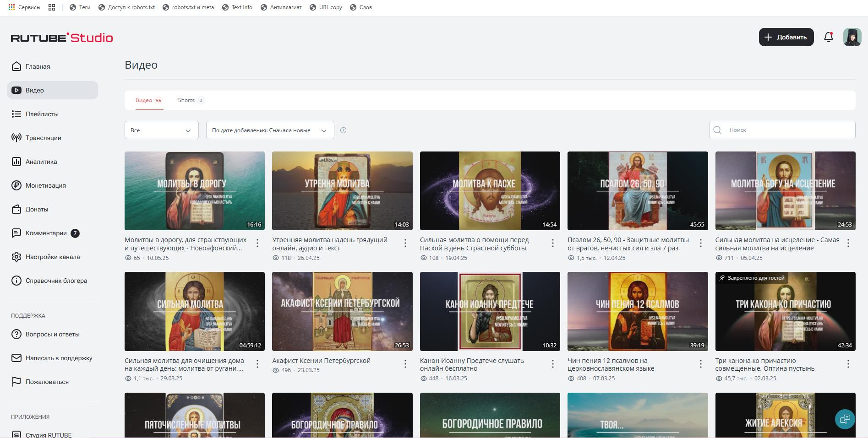Switch to the Видео 56 tab
Image resolution: width=868 pixels, height=438 pixels.
click(148, 100)
